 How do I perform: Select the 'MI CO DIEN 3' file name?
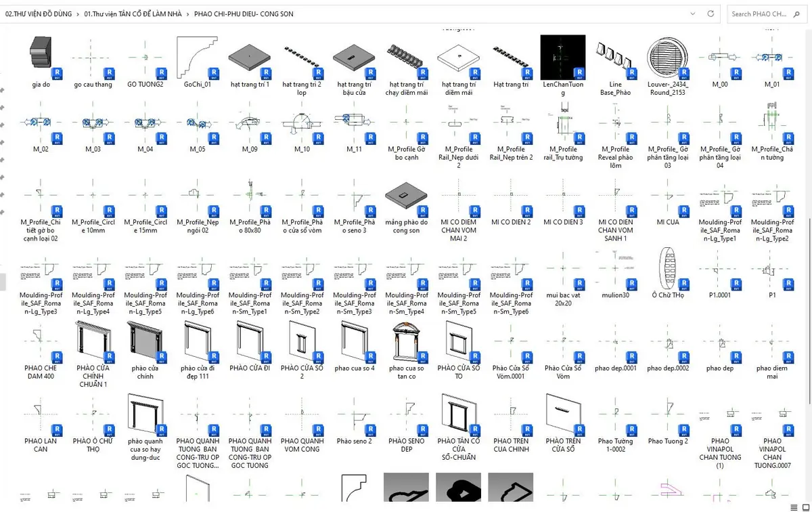[x=562, y=222]
